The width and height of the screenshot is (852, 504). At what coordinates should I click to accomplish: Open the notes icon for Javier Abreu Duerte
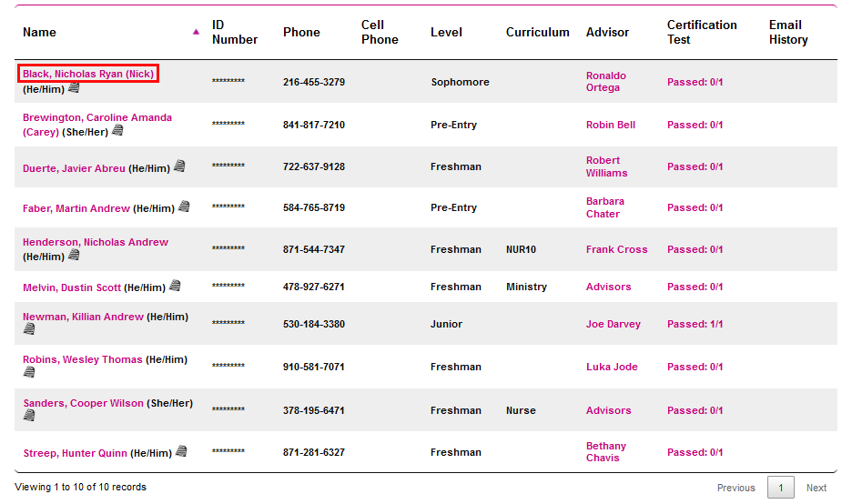tap(179, 166)
